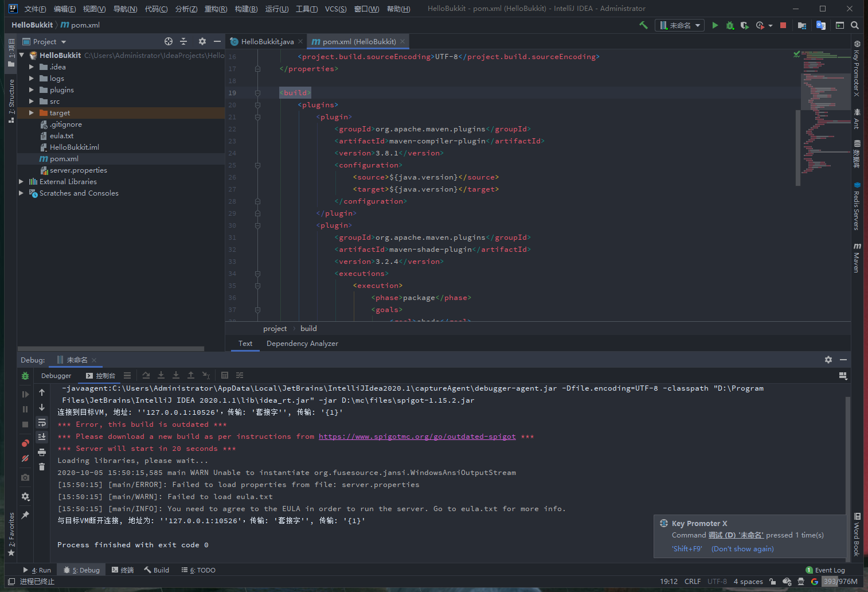Image resolution: width=868 pixels, height=592 pixels.
Task: Click the Search Everywhere magnifier icon
Action: (x=855, y=25)
